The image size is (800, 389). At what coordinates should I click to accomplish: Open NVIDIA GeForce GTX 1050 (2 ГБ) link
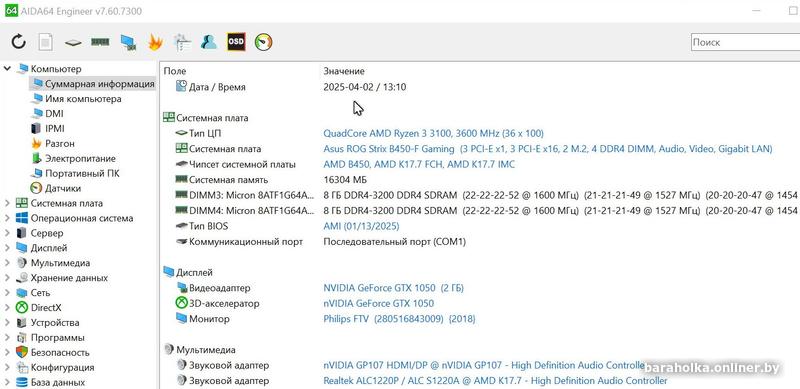[393, 288]
